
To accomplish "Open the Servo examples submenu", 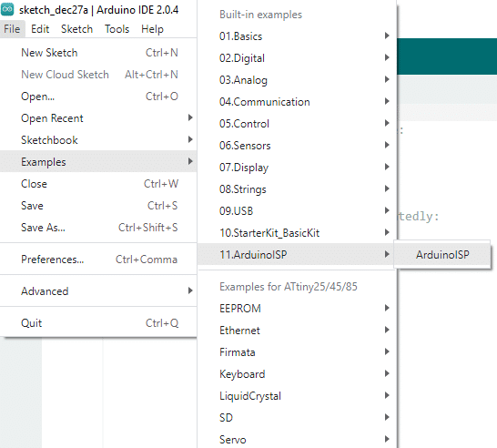I will [297, 440].
